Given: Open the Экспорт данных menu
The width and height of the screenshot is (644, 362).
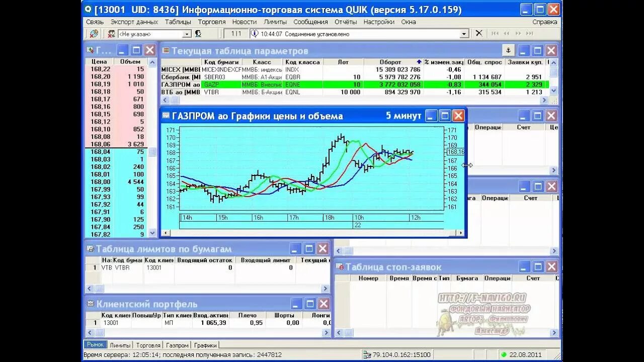Looking at the screenshot, I should coord(134,22).
